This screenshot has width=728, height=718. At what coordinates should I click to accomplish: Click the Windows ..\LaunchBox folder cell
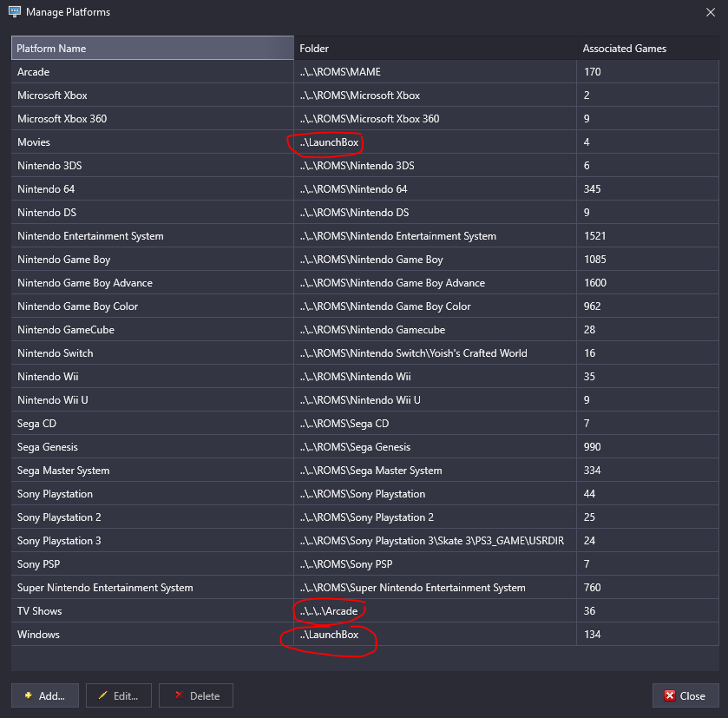coord(436,635)
